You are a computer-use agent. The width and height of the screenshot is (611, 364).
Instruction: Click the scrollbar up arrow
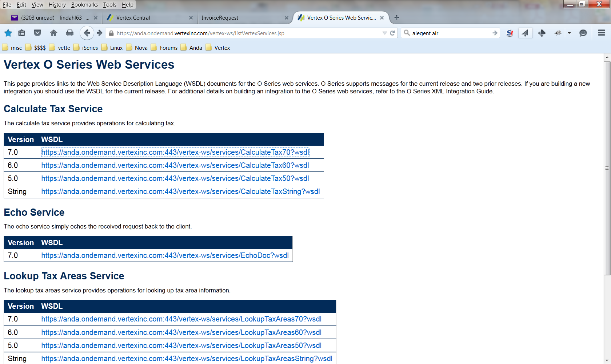click(x=607, y=57)
